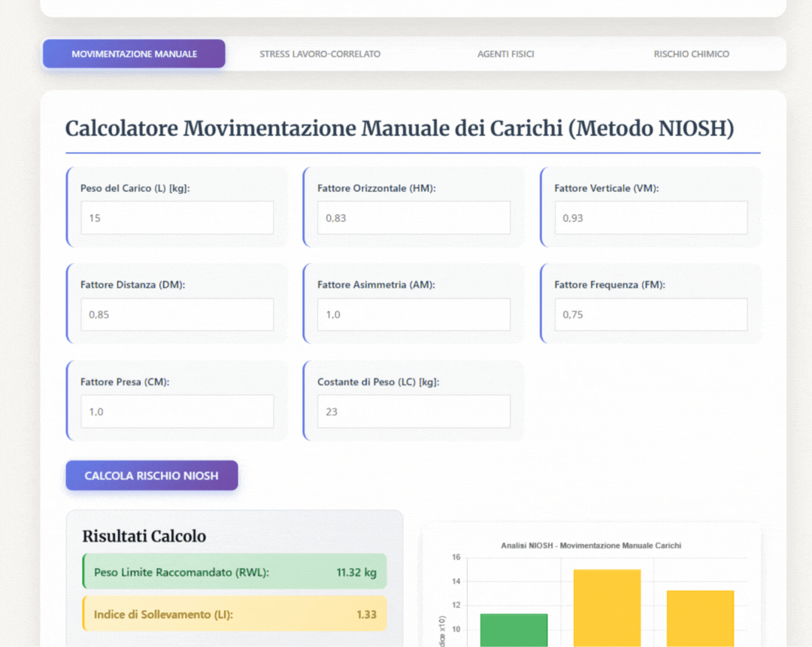
Task: Click the Fattore Presa (CM) input
Action: pos(177,412)
